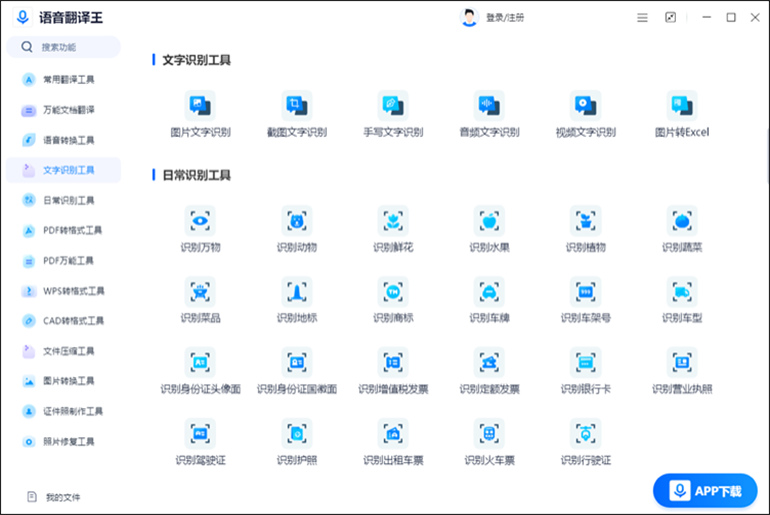Launch the 识别动物 tool
Viewport: 770px width, 515px height.
coord(297,229)
